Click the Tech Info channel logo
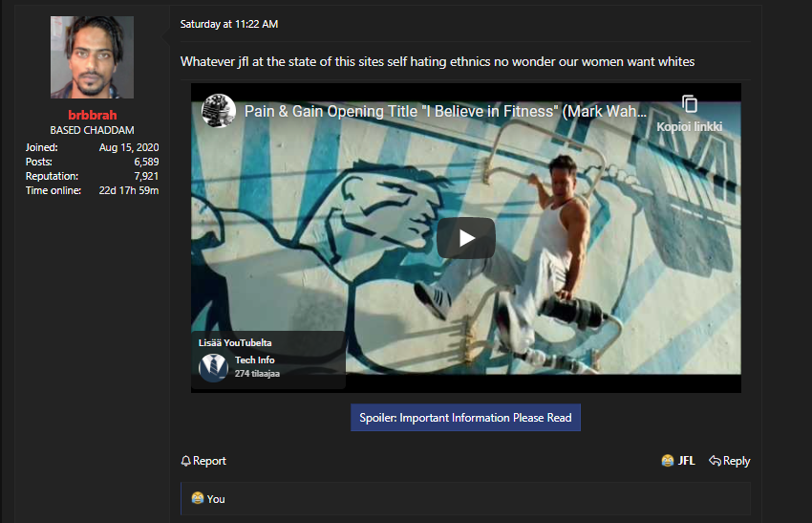812x523 pixels. click(x=213, y=367)
